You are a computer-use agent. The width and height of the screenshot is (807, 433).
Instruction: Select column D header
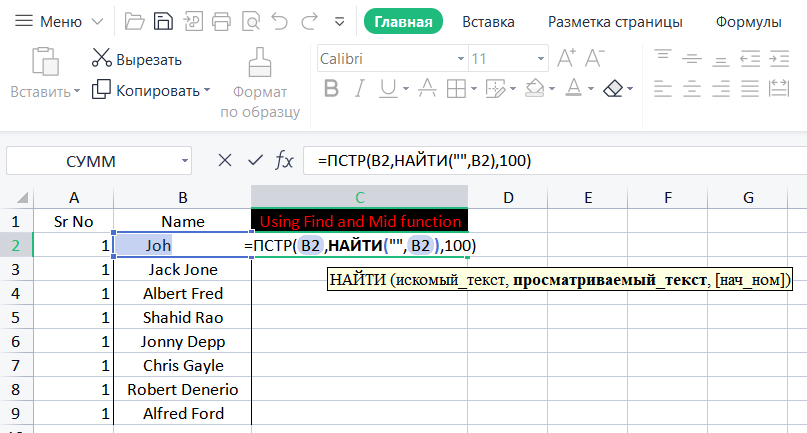pyautogui.click(x=508, y=197)
